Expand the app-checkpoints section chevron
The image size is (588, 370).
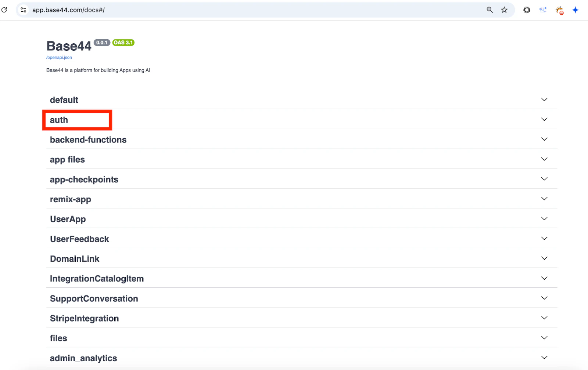[x=544, y=179]
